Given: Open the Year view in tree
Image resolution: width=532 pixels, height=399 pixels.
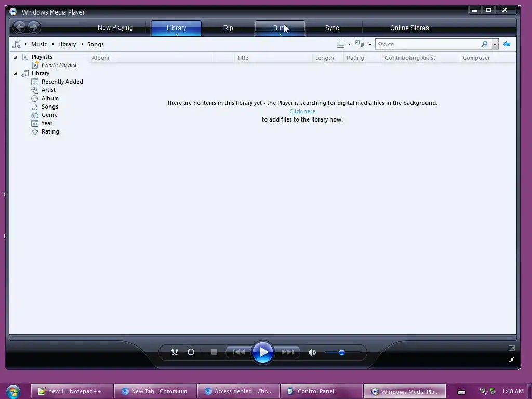Looking at the screenshot, I should coord(47,123).
